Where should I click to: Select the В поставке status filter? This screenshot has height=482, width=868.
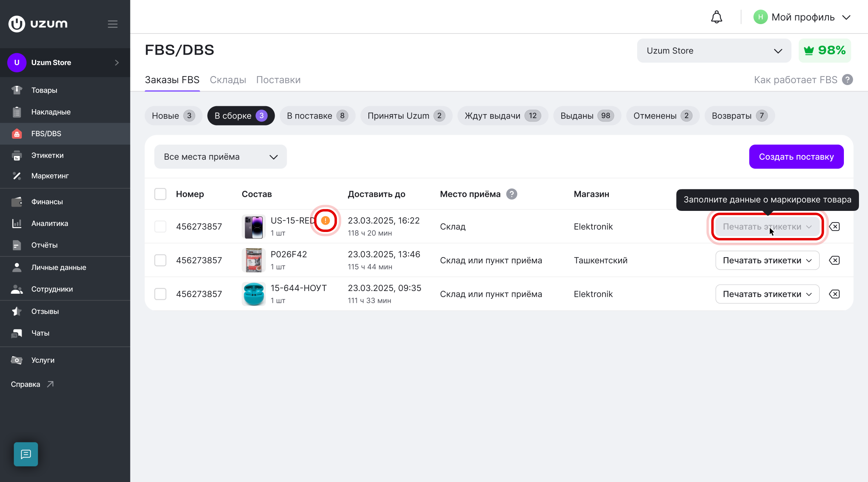317,116
